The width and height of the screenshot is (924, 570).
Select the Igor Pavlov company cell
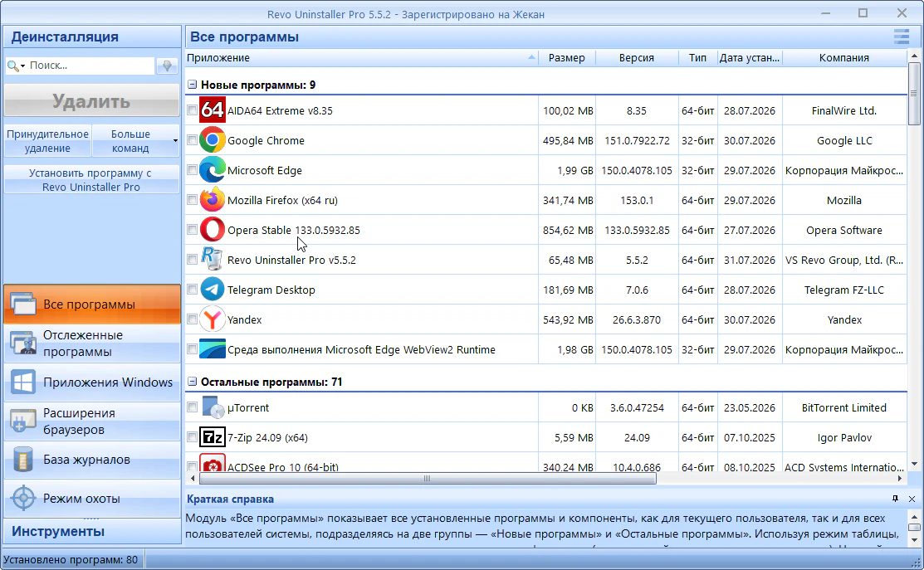pos(844,437)
